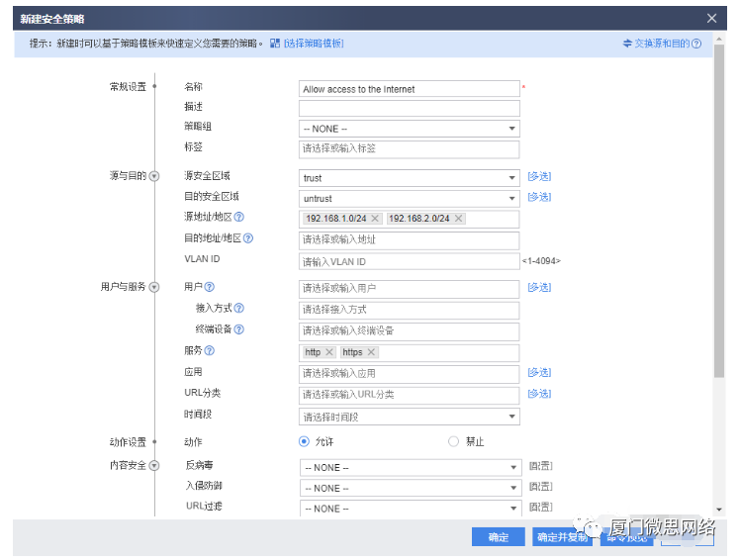Collapse the 内容安全 section
This screenshot has height=560, width=739.
tap(154, 466)
